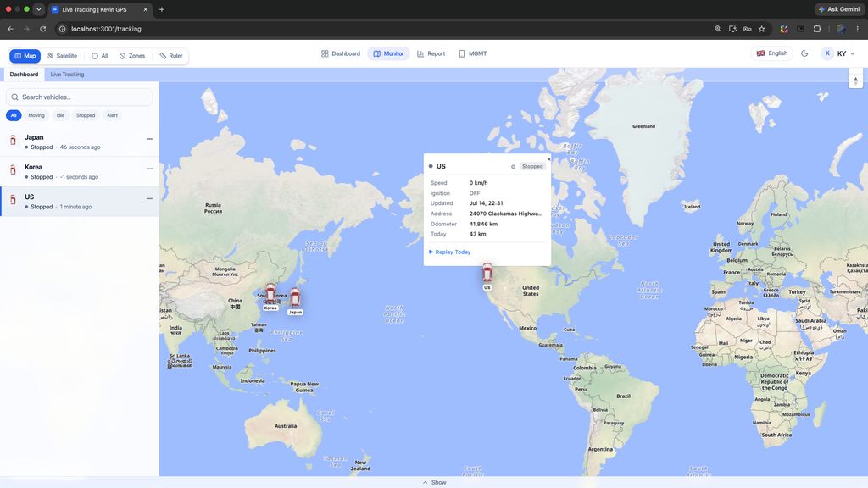
Task: Reload the current page
Action: pyautogui.click(x=42, y=29)
